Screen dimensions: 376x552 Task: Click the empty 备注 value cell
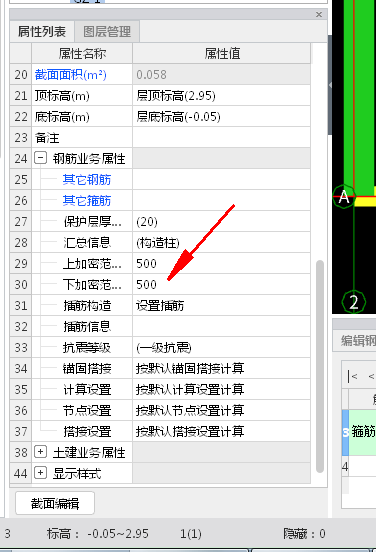point(221,137)
